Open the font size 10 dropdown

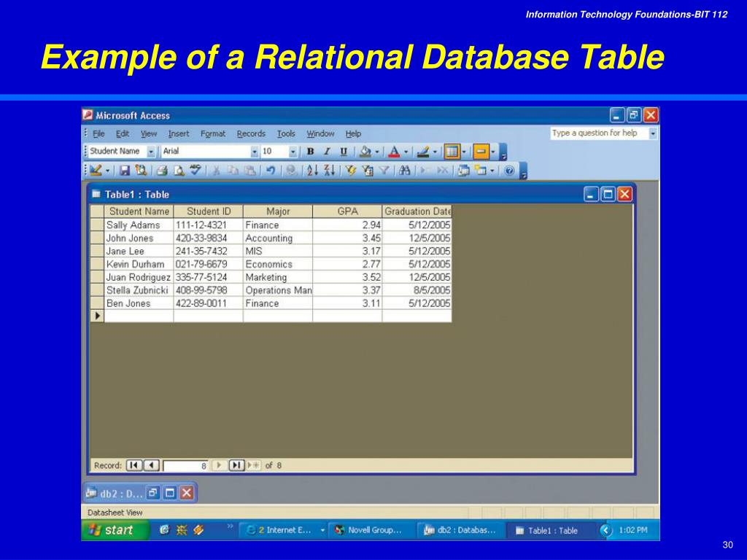(293, 152)
